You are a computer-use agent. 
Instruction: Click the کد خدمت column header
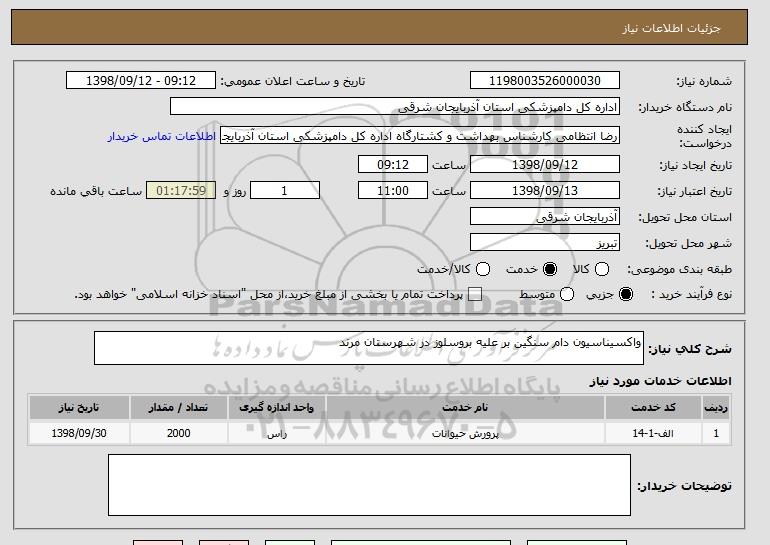click(653, 408)
